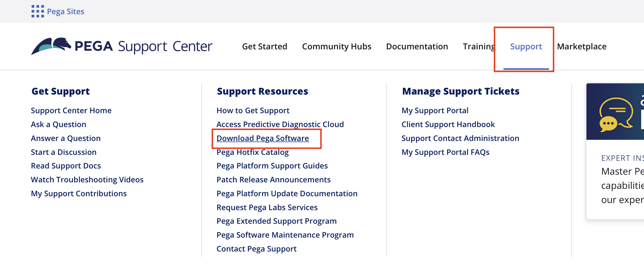Open My Support Portal

click(435, 110)
